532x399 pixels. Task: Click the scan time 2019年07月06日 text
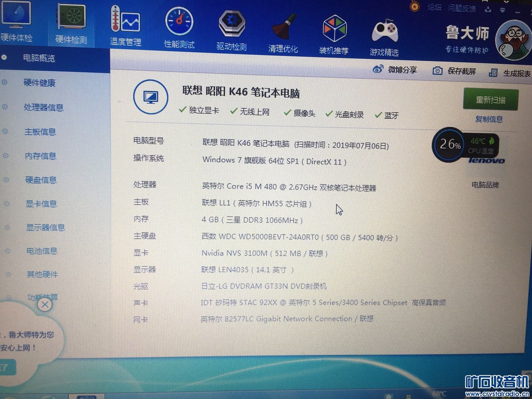[x=341, y=146]
